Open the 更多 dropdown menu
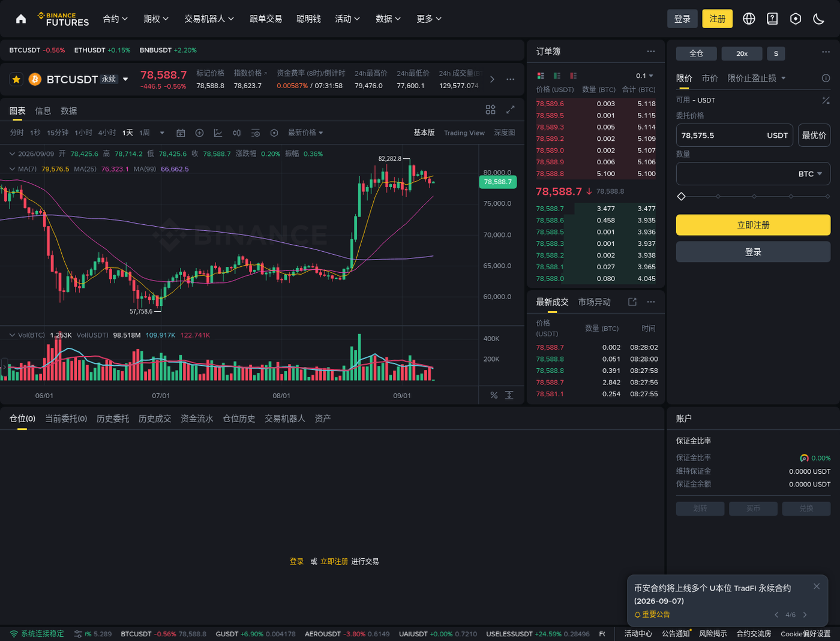 pyautogui.click(x=429, y=19)
